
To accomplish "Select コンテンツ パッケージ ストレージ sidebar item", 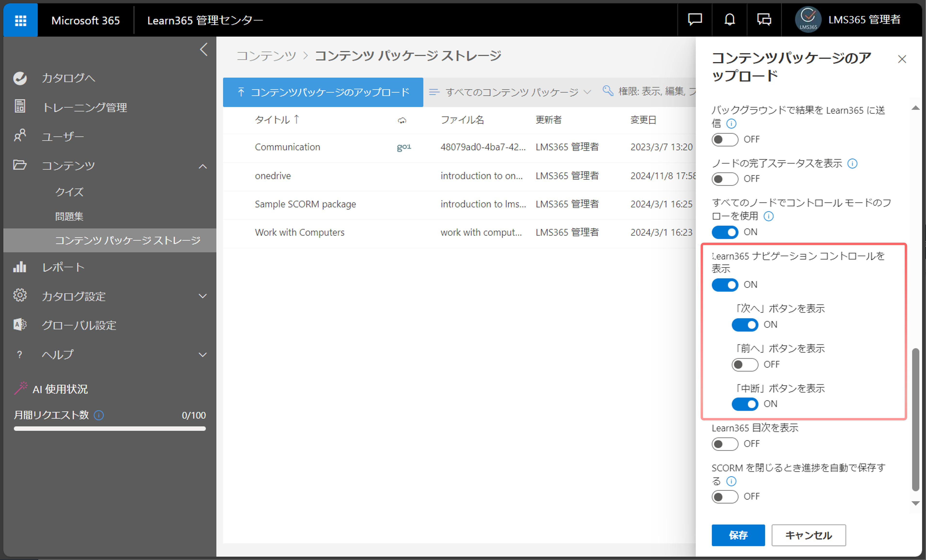I will [110, 240].
